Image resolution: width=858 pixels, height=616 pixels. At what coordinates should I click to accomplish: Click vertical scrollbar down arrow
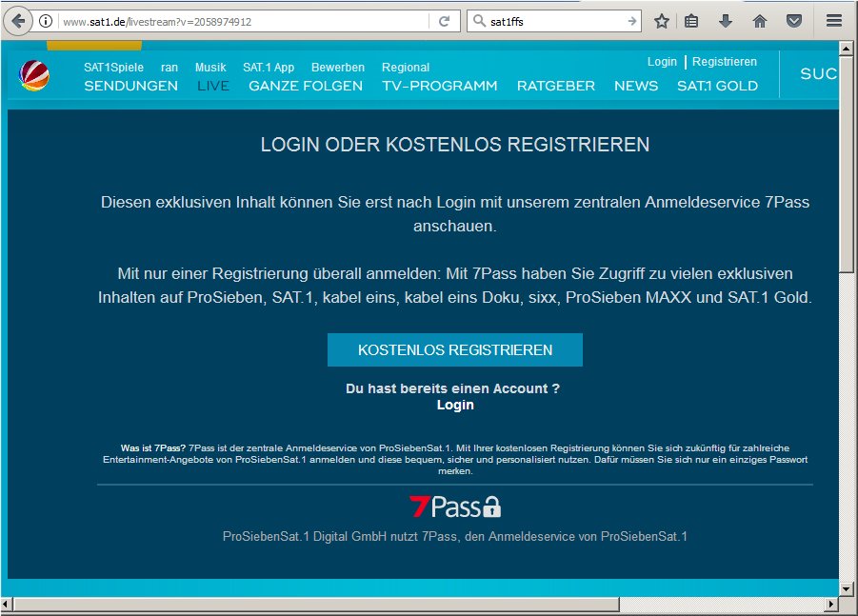847,589
